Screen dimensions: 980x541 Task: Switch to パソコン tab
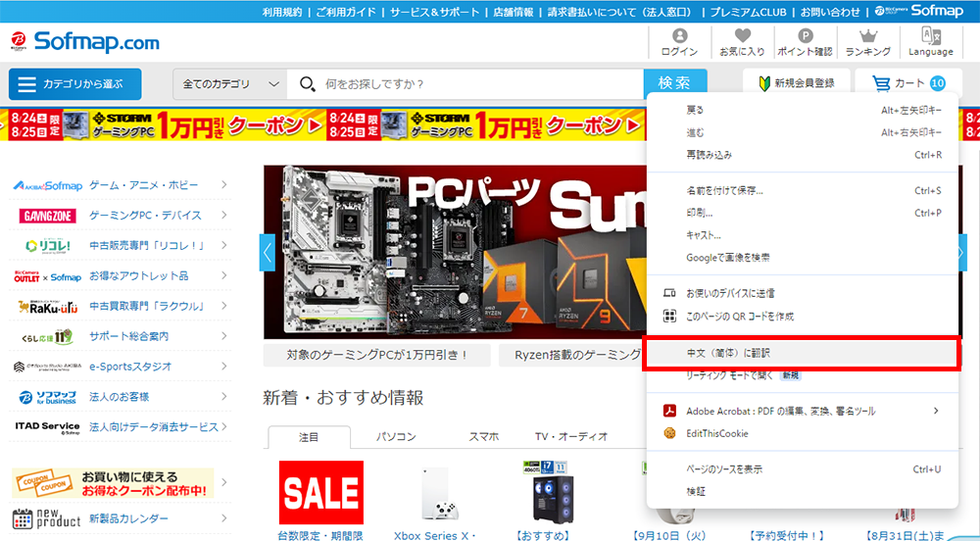pos(396,437)
